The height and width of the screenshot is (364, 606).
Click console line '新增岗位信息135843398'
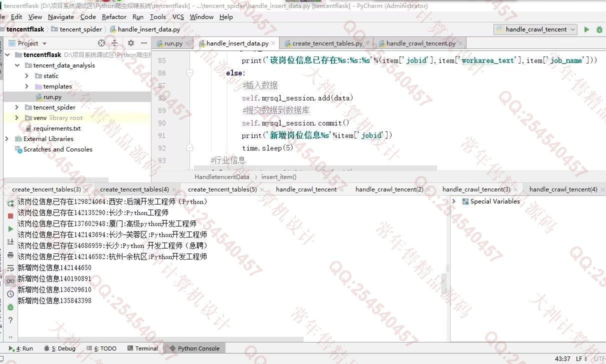pos(54,300)
